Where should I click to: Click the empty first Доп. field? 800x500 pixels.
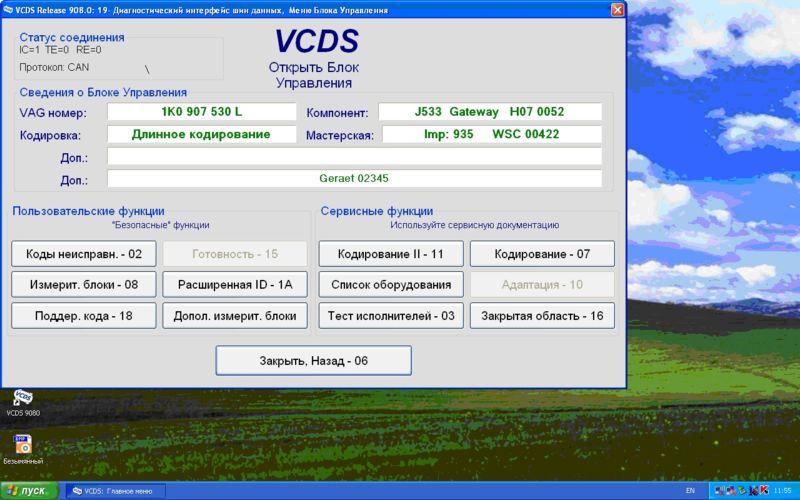[354, 156]
